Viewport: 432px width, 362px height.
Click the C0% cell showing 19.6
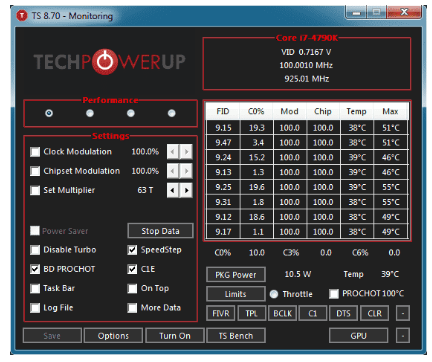[x=257, y=187]
